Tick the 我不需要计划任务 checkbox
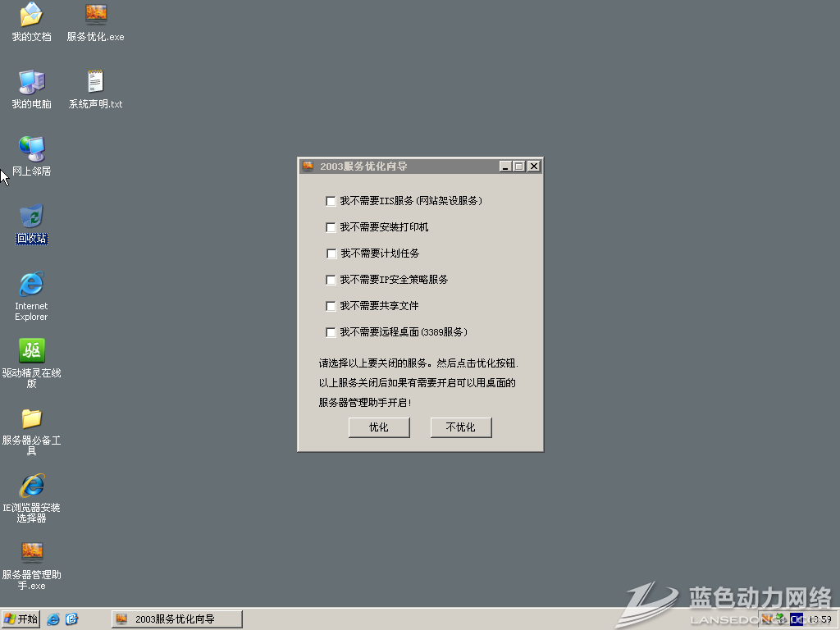The image size is (840, 630). [x=331, y=253]
